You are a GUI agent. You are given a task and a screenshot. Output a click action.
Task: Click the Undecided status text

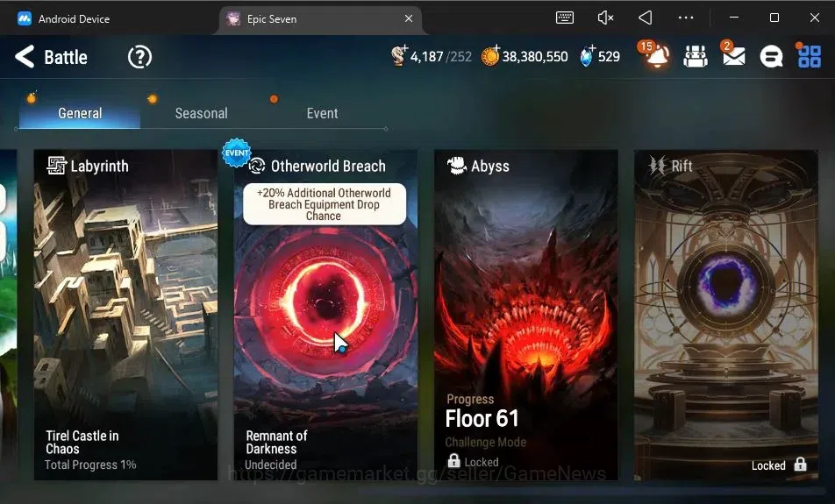click(x=270, y=465)
